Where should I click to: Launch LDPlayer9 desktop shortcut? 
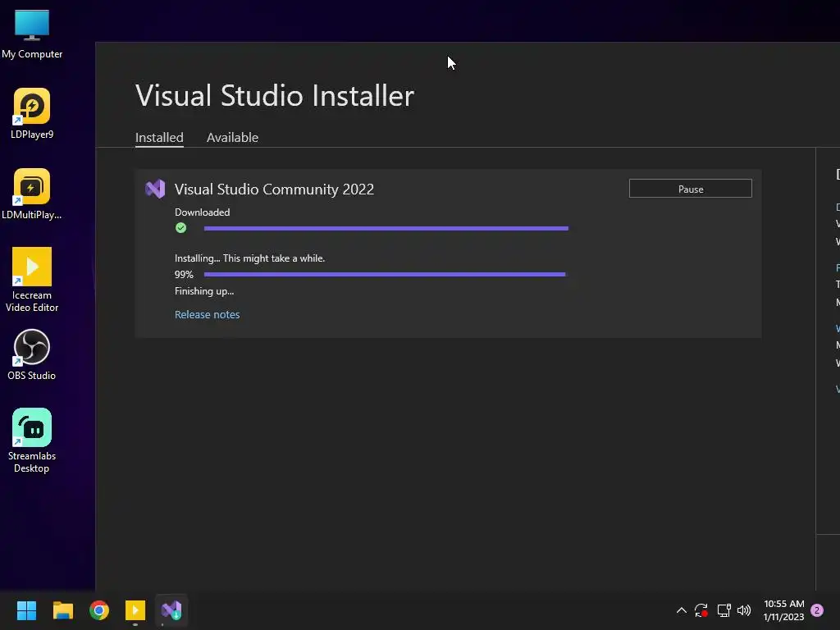(x=32, y=113)
